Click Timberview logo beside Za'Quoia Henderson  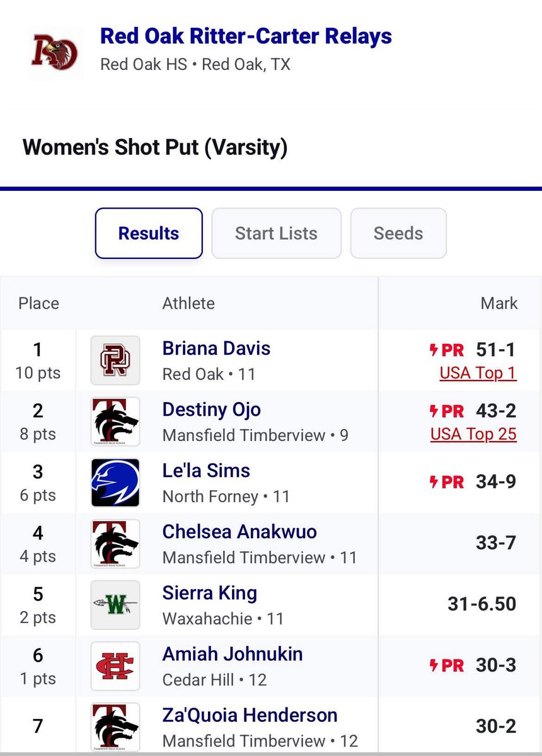point(115,726)
